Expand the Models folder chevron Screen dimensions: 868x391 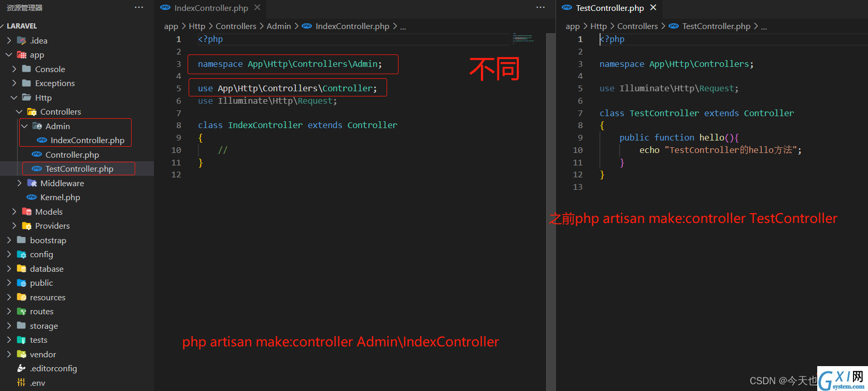(x=14, y=212)
